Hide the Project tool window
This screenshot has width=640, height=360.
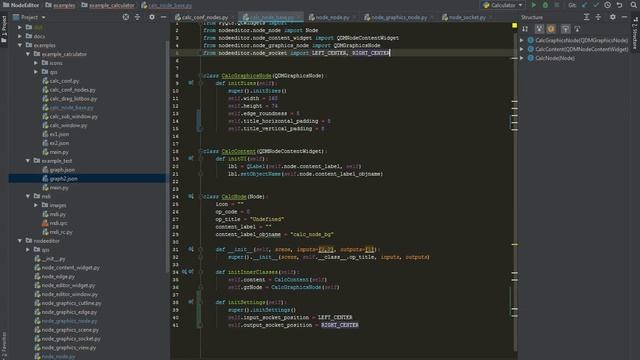163,17
